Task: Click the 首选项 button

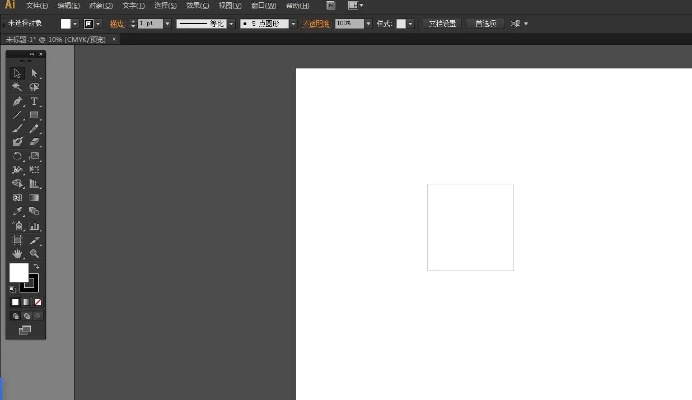Action: tap(485, 24)
